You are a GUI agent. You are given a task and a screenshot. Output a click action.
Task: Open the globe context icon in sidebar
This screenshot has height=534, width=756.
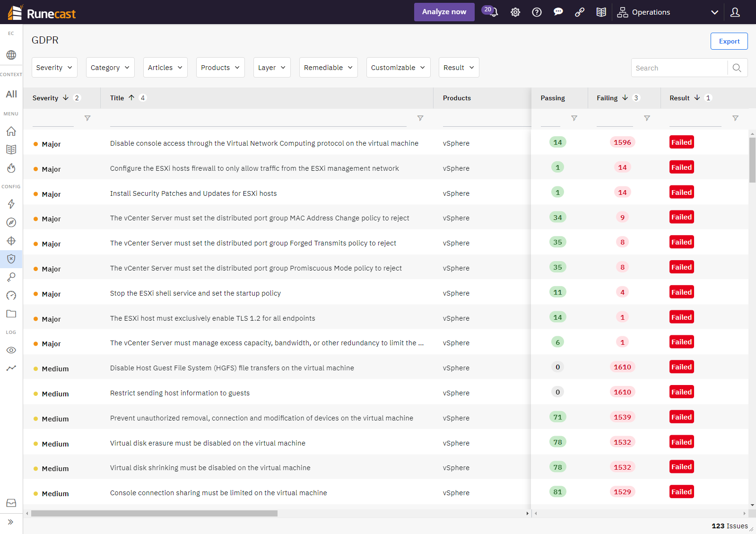click(11, 55)
